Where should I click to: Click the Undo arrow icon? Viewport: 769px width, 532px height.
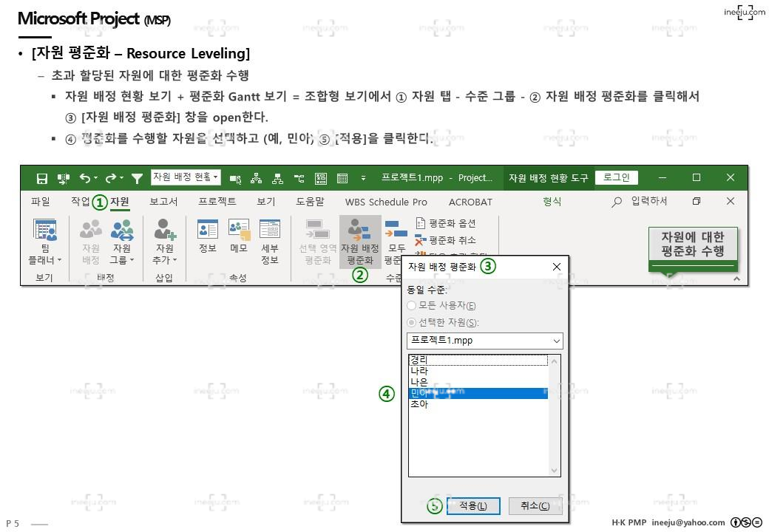85,178
